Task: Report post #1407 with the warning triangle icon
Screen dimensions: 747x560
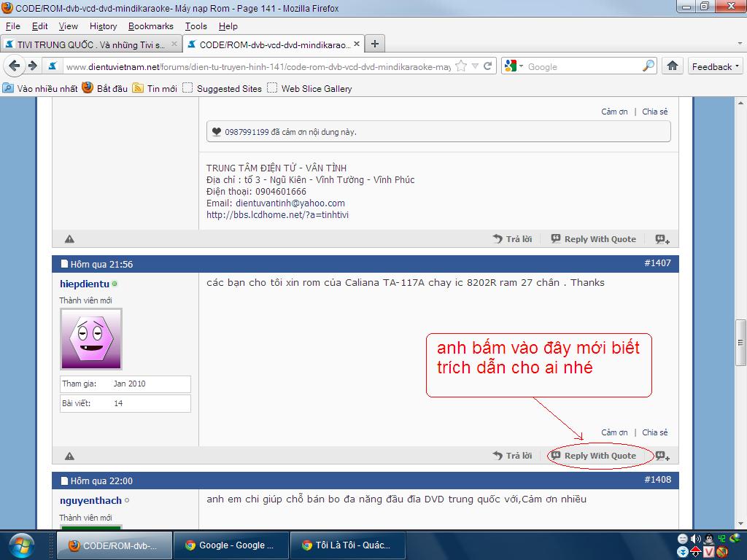Action: pyautogui.click(x=69, y=456)
